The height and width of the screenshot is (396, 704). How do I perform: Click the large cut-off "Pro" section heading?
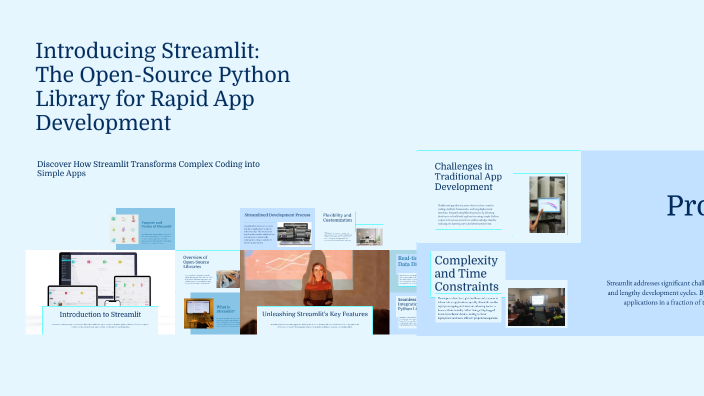click(685, 205)
